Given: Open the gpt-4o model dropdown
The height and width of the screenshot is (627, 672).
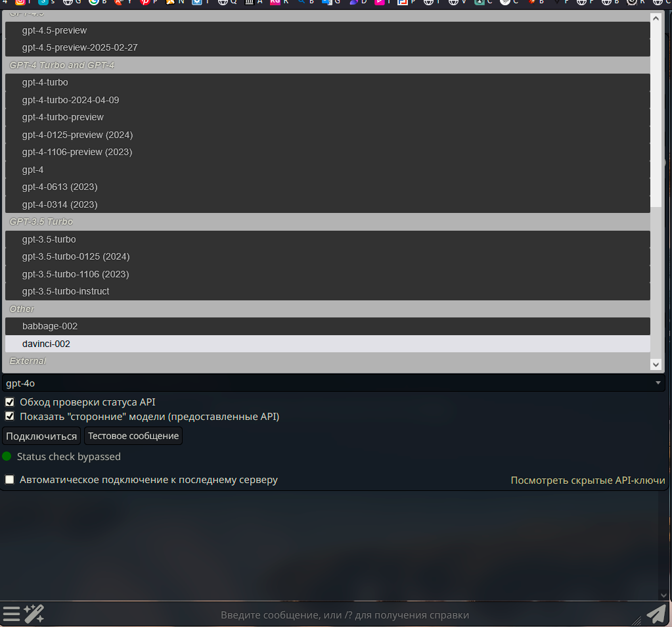Looking at the screenshot, I should tap(334, 383).
